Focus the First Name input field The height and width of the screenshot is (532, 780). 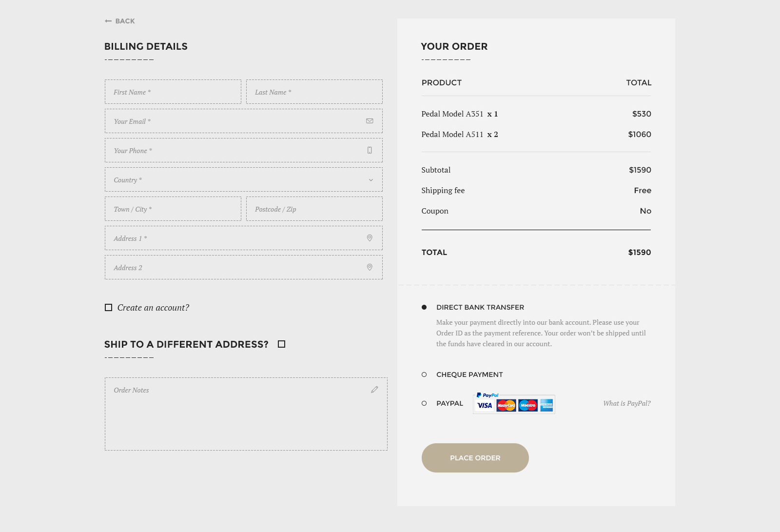tap(173, 92)
